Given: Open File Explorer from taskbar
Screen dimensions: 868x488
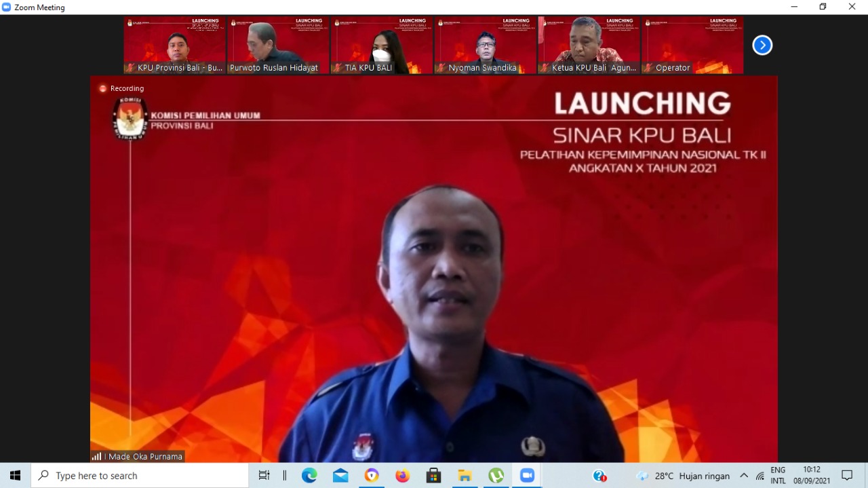Looking at the screenshot, I should [465, 476].
